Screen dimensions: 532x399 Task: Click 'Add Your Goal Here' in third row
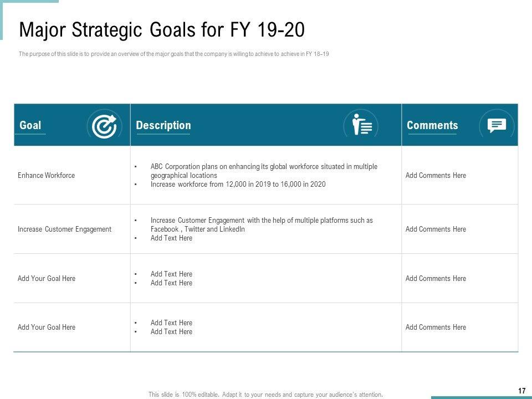pyautogui.click(x=47, y=278)
